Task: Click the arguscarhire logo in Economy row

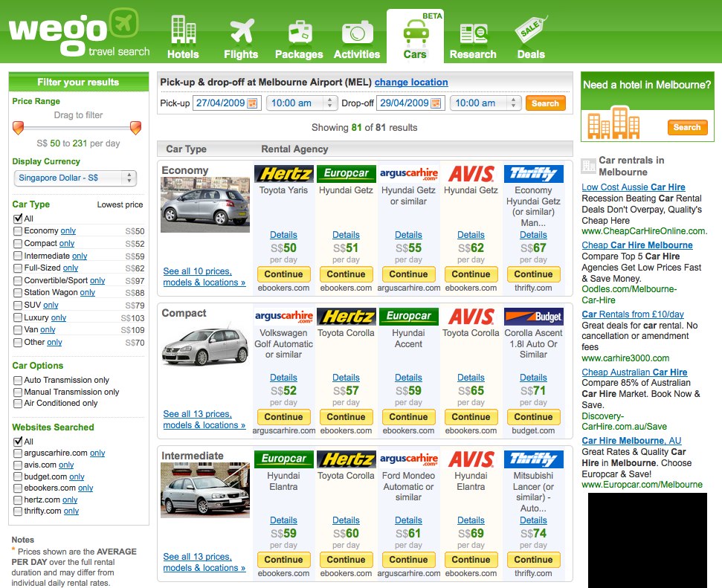Action: 408,174
